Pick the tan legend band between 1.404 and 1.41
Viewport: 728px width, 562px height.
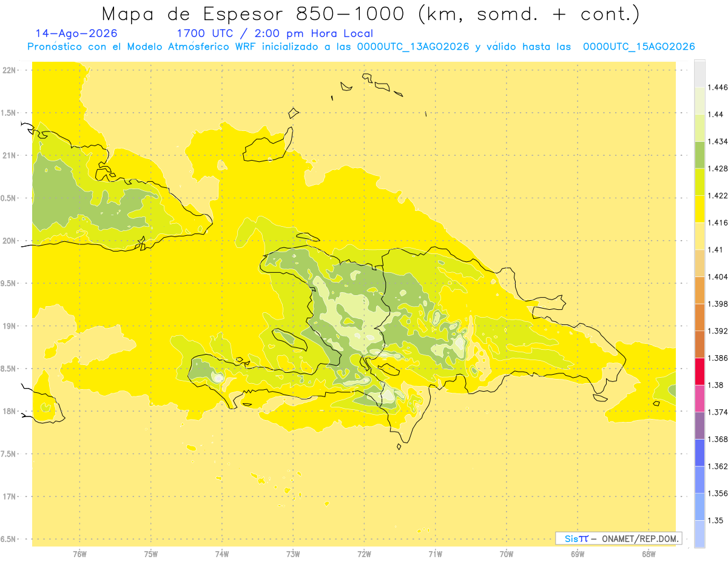(699, 263)
